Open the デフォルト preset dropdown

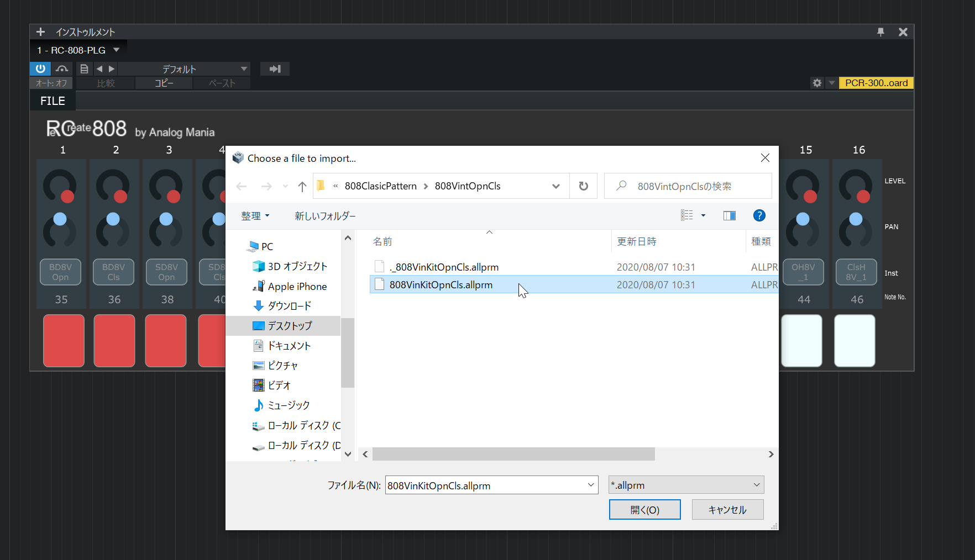185,68
